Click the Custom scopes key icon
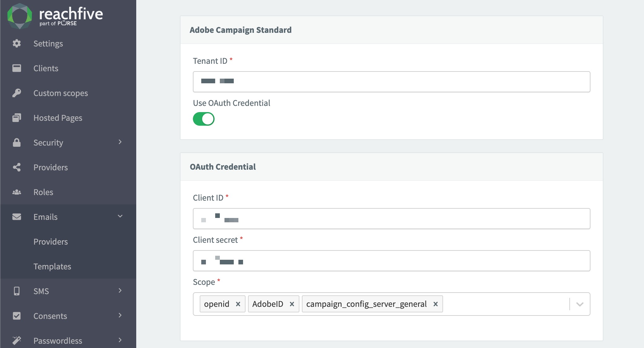 [17, 93]
